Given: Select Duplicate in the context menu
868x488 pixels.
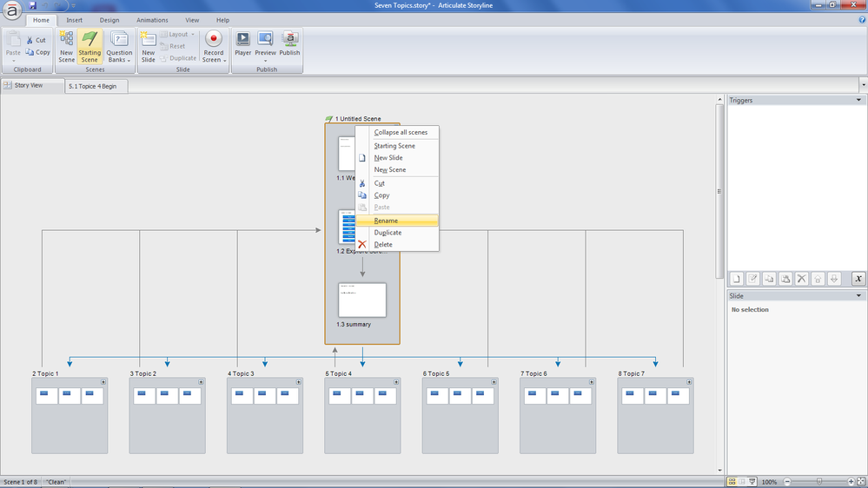Looking at the screenshot, I should [x=388, y=233].
